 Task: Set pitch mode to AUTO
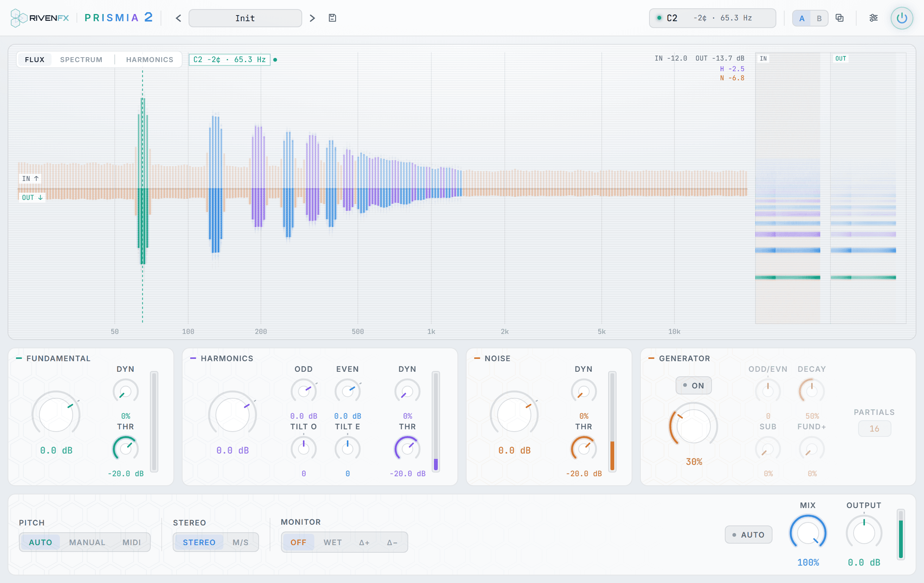(x=40, y=542)
